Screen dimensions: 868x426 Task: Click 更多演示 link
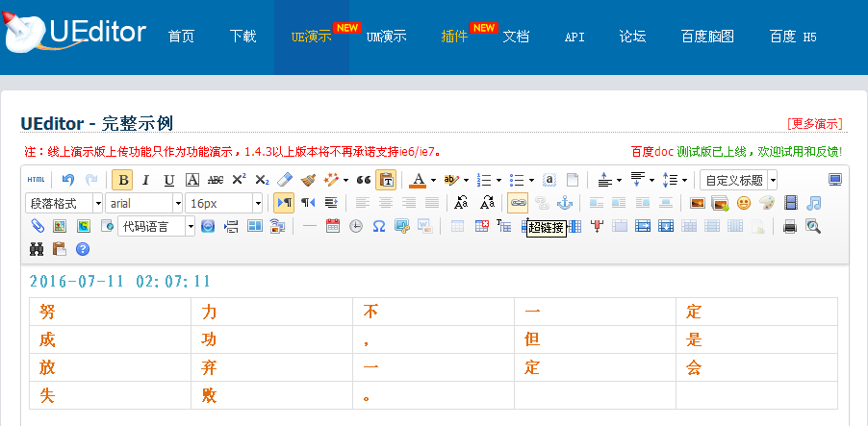815,123
